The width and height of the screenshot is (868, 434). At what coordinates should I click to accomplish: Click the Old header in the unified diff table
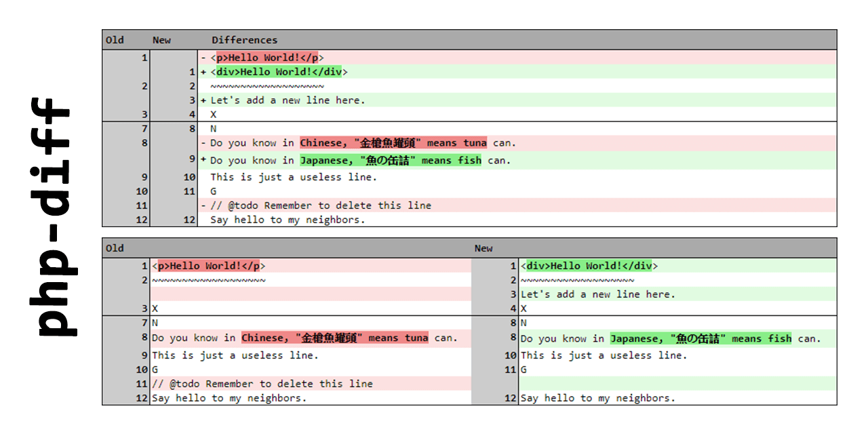[x=115, y=40]
